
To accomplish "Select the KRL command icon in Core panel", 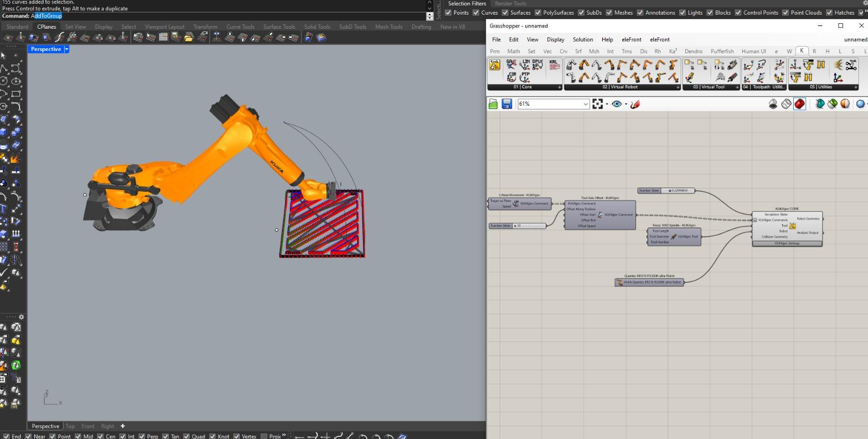I will [554, 64].
